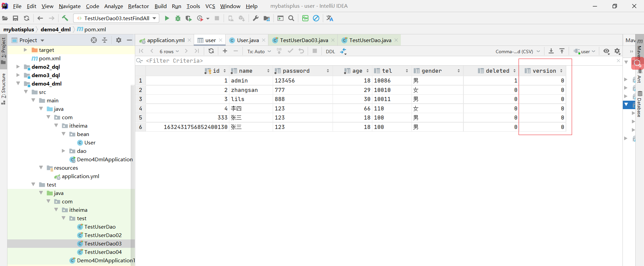This screenshot has height=266, width=644.
Task: Import data with the upload arrow icon
Action: click(562, 51)
